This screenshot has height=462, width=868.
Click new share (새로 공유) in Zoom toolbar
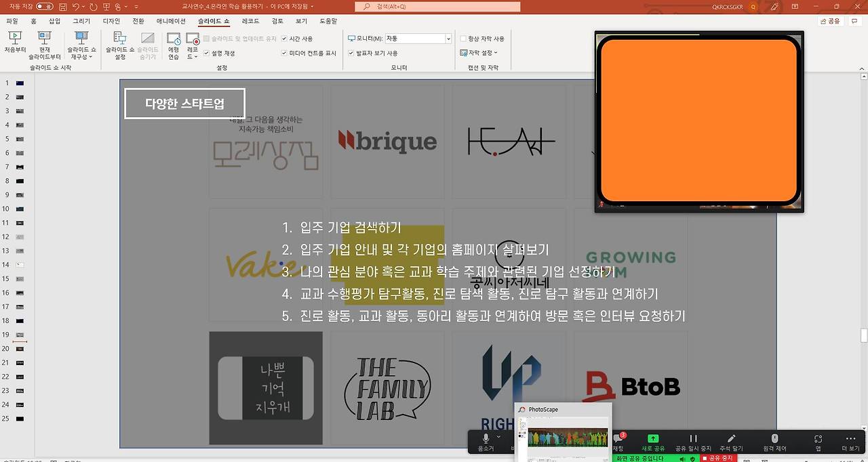click(653, 444)
